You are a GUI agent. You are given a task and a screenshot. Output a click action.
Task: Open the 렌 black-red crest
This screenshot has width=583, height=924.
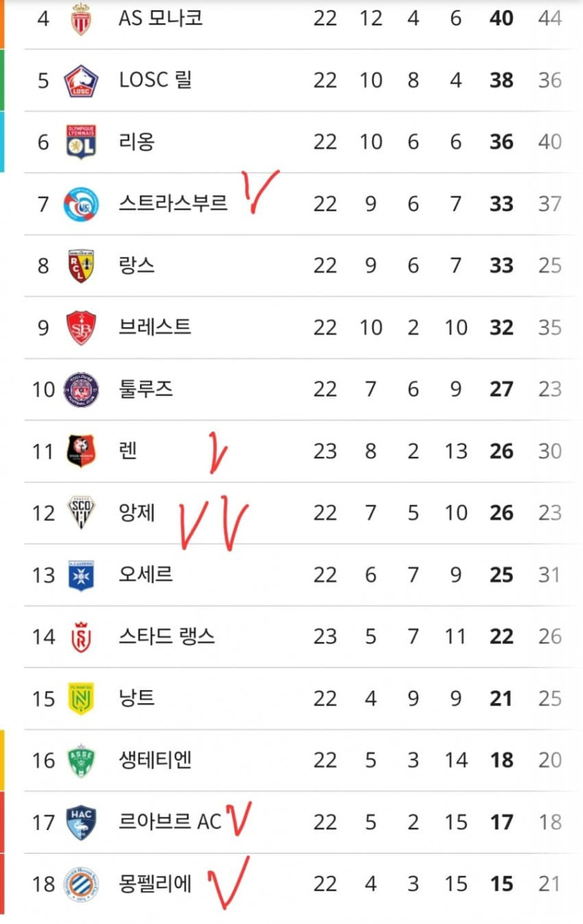pos(80,451)
